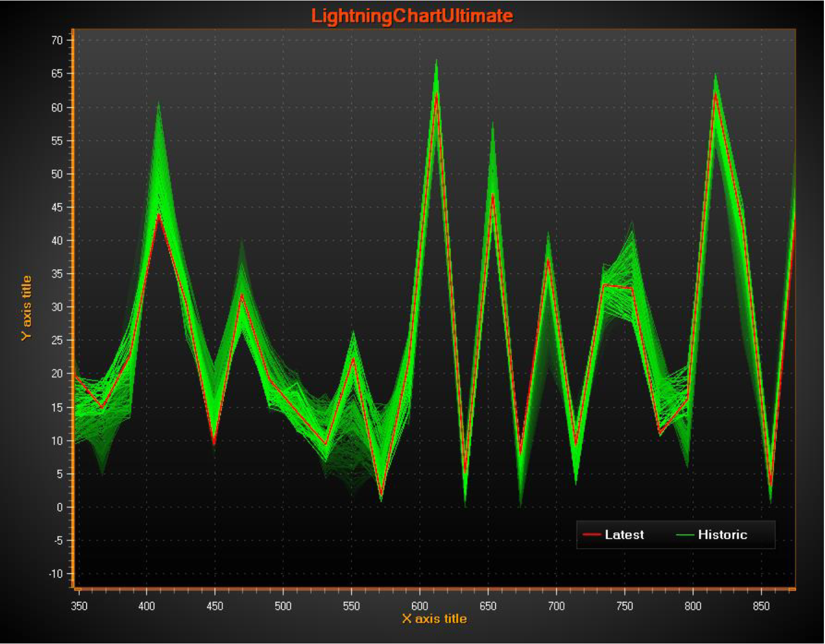Click the 650 label on X axis
Screen dimensions: 825x644
488,606
